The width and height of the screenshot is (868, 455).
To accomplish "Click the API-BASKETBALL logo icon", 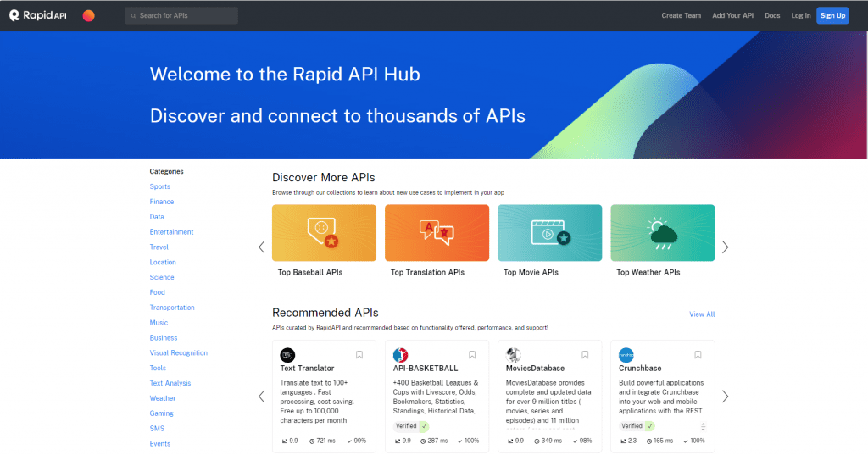I will click(400, 355).
